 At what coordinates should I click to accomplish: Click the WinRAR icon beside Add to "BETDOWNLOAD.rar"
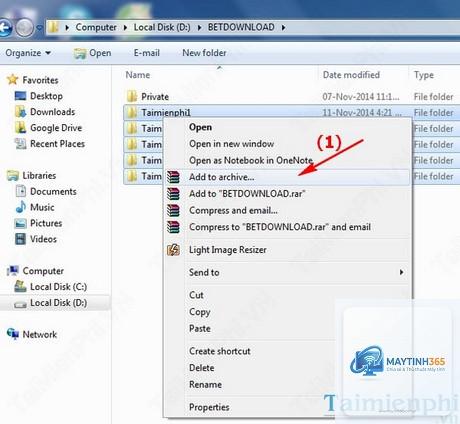tap(173, 194)
